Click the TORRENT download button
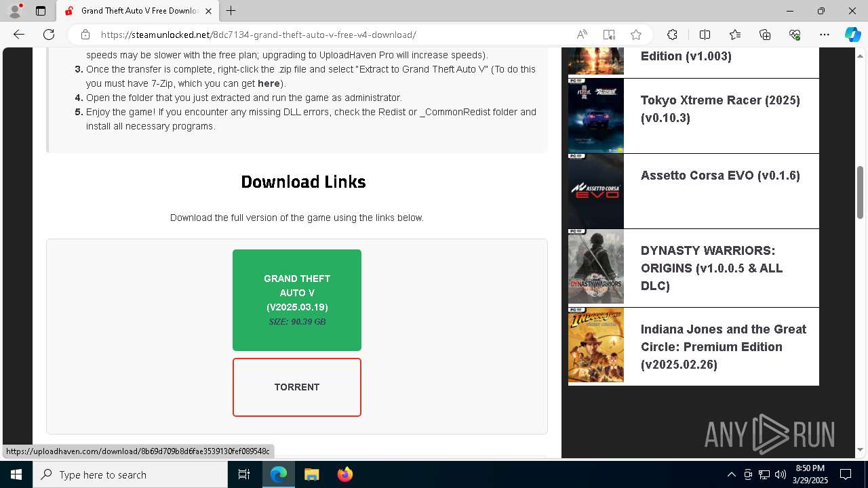The width and height of the screenshot is (868, 488). [x=297, y=387]
